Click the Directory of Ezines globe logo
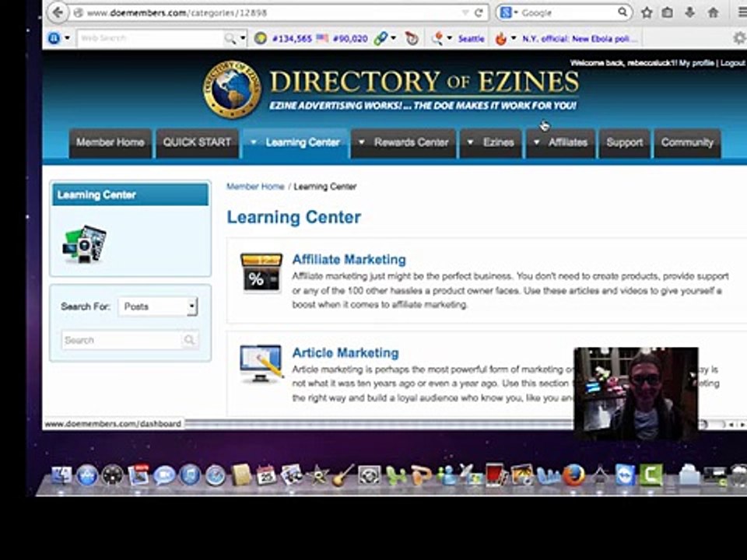The image size is (747, 560). click(x=232, y=89)
